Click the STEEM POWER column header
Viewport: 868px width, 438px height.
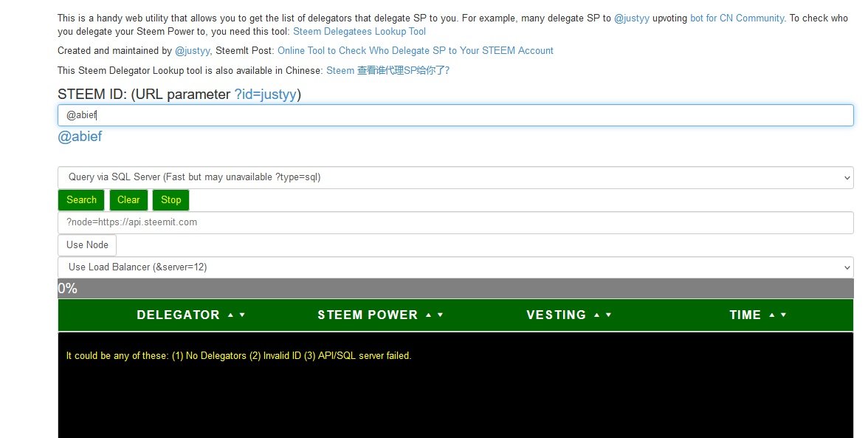tap(368, 315)
